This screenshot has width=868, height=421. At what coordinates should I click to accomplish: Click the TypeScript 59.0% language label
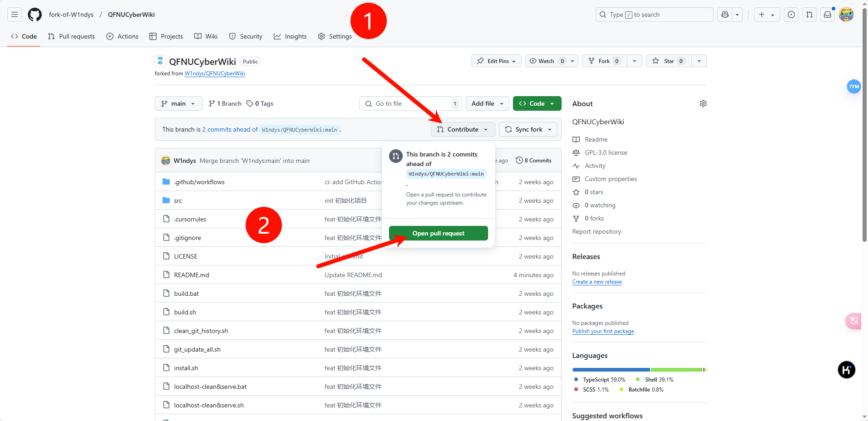click(604, 380)
